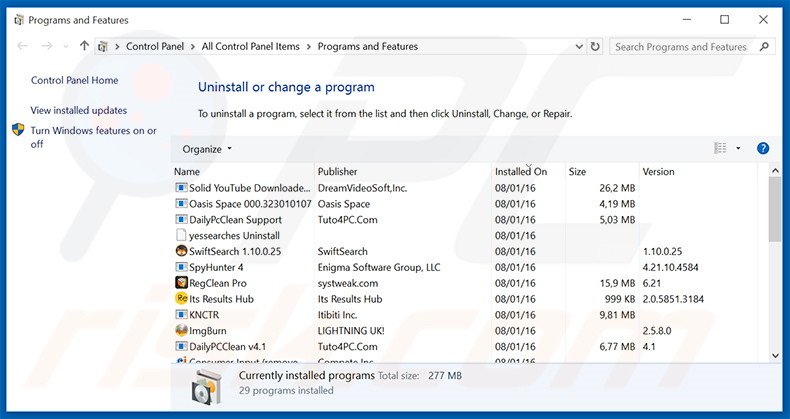Screen dimensions: 790x419
Task: Click the Programs and Features title bar icon
Action: point(19,20)
